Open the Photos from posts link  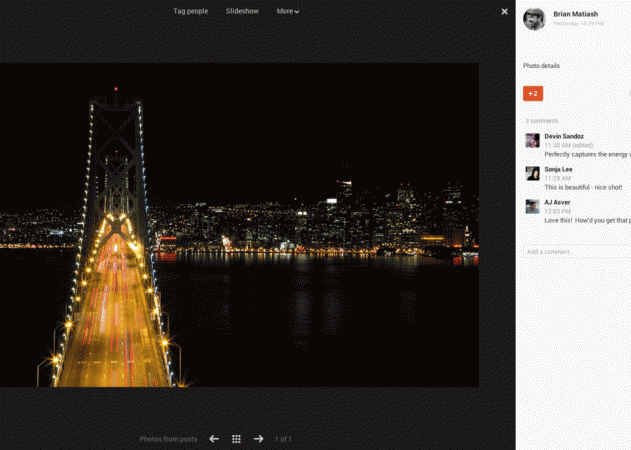coord(168,439)
